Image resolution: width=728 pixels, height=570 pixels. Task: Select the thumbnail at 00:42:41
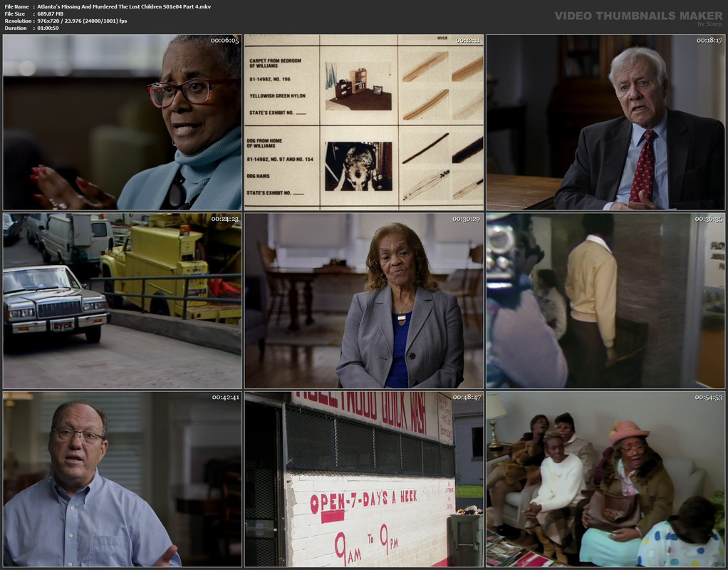123,480
